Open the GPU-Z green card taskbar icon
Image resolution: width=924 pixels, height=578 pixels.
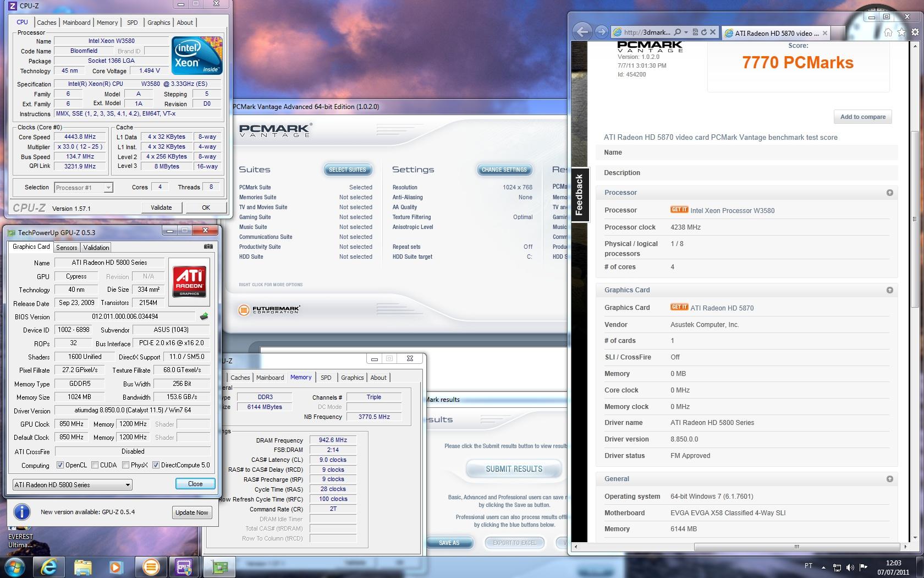[x=219, y=567]
